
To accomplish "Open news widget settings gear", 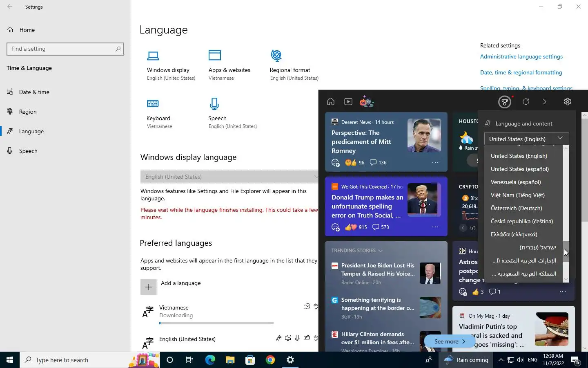I will [568, 101].
